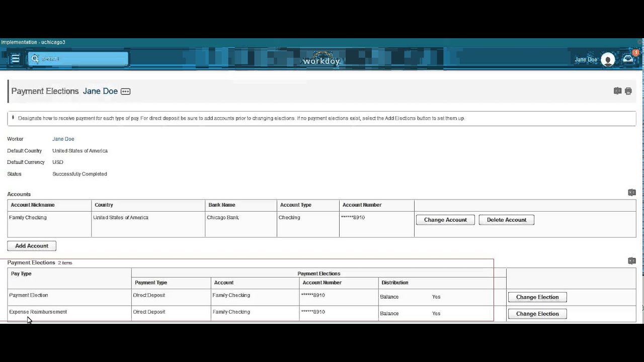Image resolution: width=644 pixels, height=362 pixels.
Task: Export Payment Elections table to Excel
Action: point(632,261)
